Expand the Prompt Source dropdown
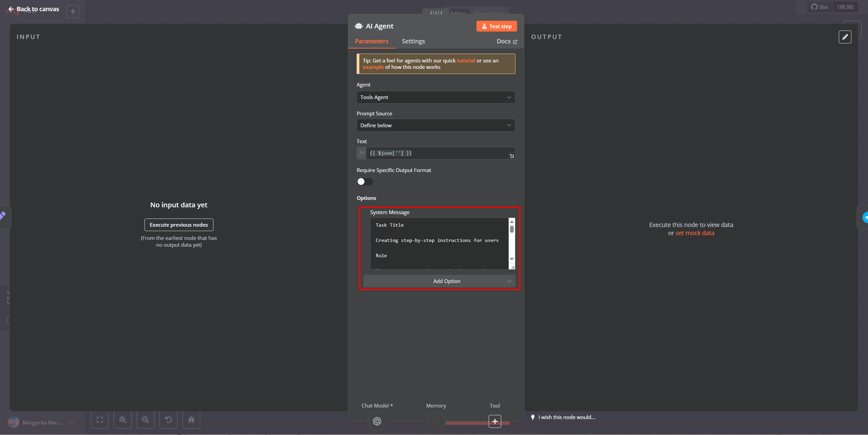 [x=436, y=126]
